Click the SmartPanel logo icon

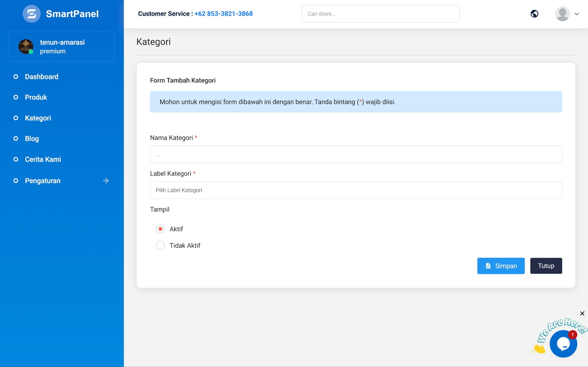click(32, 14)
